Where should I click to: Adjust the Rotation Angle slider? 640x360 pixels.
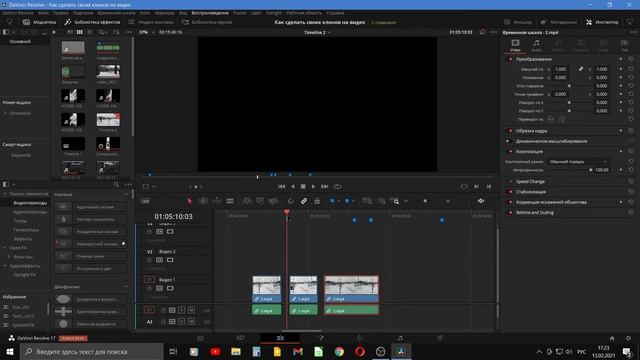(569, 86)
